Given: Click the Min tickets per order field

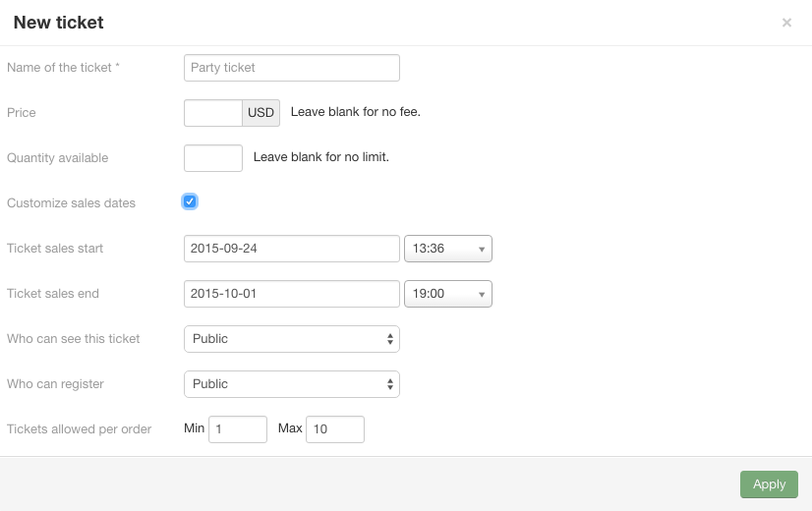Looking at the screenshot, I should [x=238, y=429].
